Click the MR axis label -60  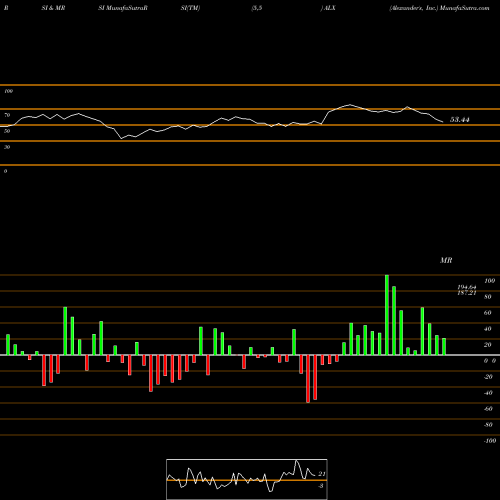488,409
